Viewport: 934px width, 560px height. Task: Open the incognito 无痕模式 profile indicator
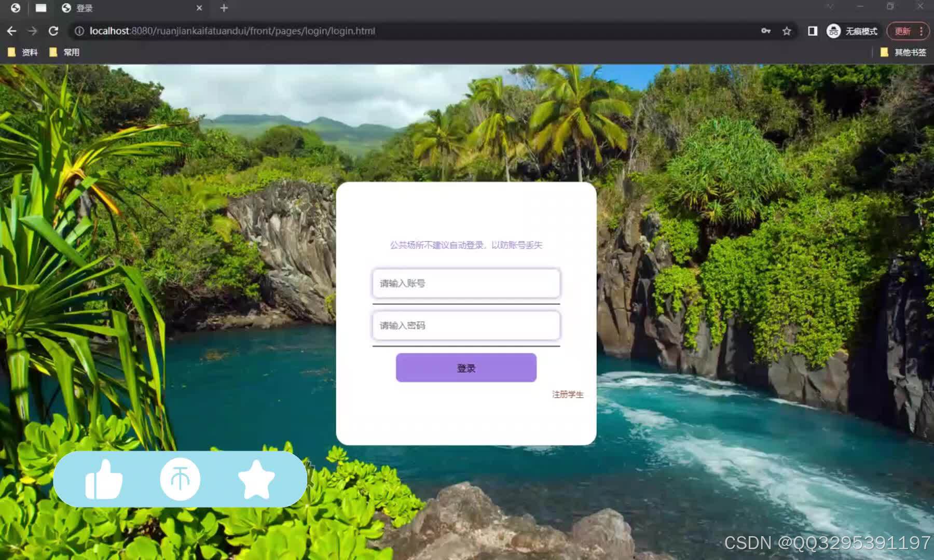point(852,31)
